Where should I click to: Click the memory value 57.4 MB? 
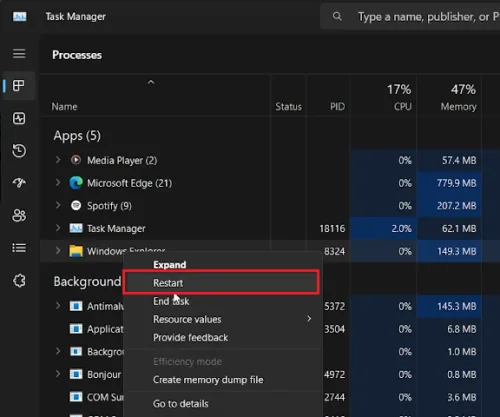pos(459,160)
